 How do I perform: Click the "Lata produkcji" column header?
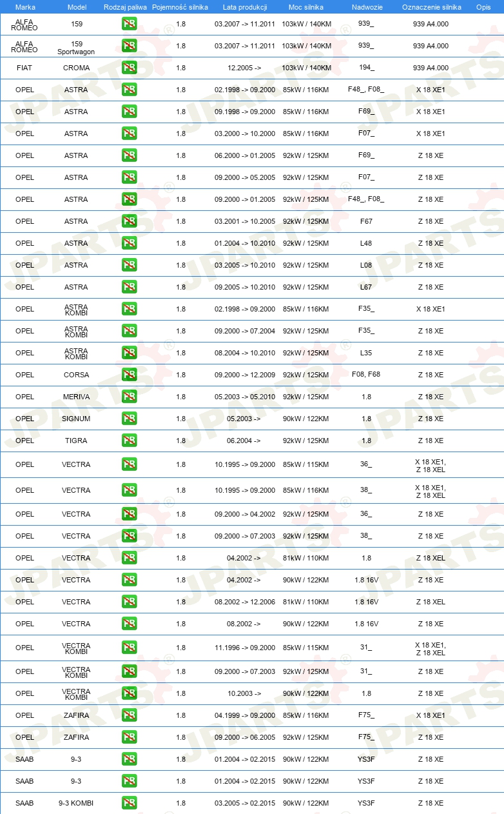click(x=245, y=7)
